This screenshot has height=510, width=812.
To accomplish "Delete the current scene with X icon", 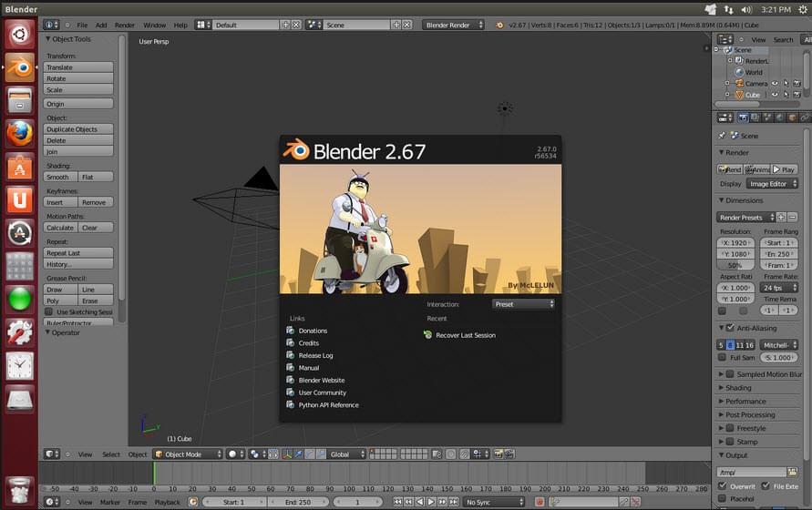I will tap(407, 25).
